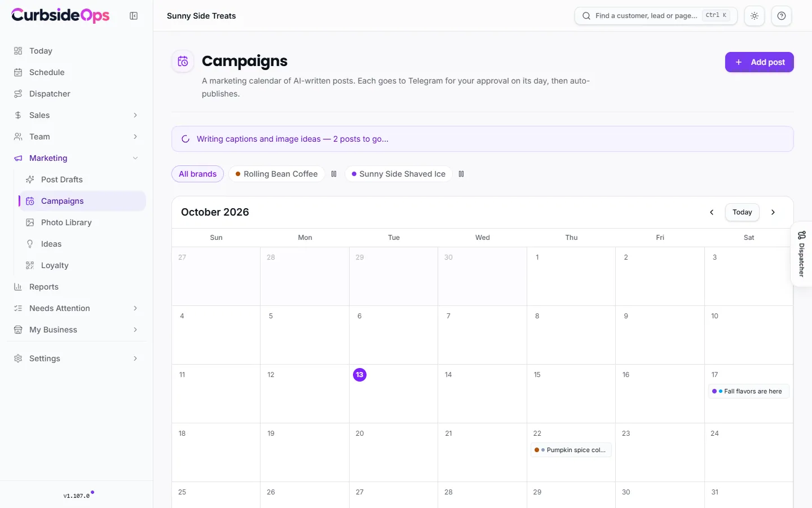Pause Rolling Bean Coffee campaign

(x=334, y=174)
